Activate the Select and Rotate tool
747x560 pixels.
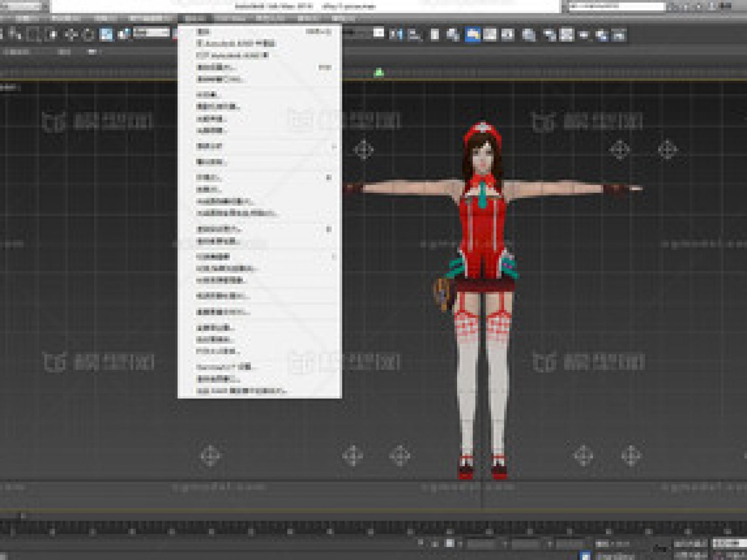pos(89,35)
